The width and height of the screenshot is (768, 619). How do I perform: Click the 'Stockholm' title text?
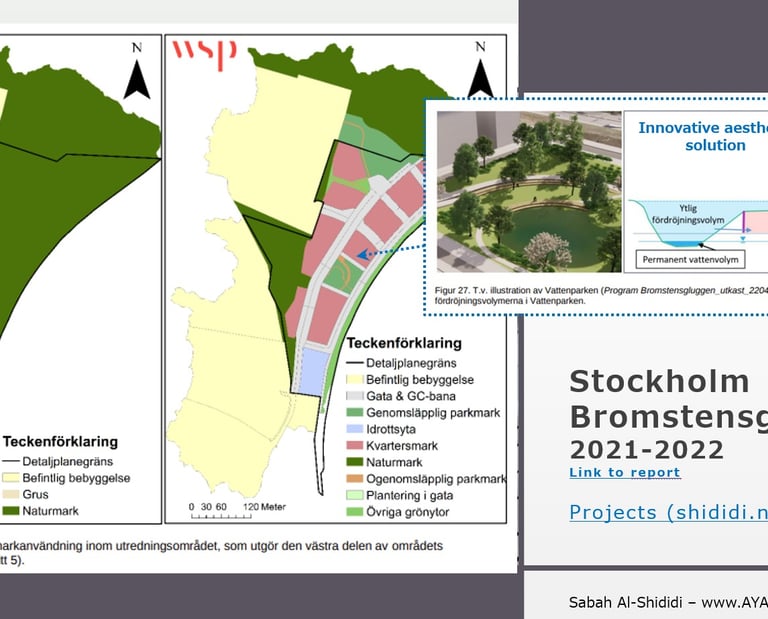(x=659, y=381)
